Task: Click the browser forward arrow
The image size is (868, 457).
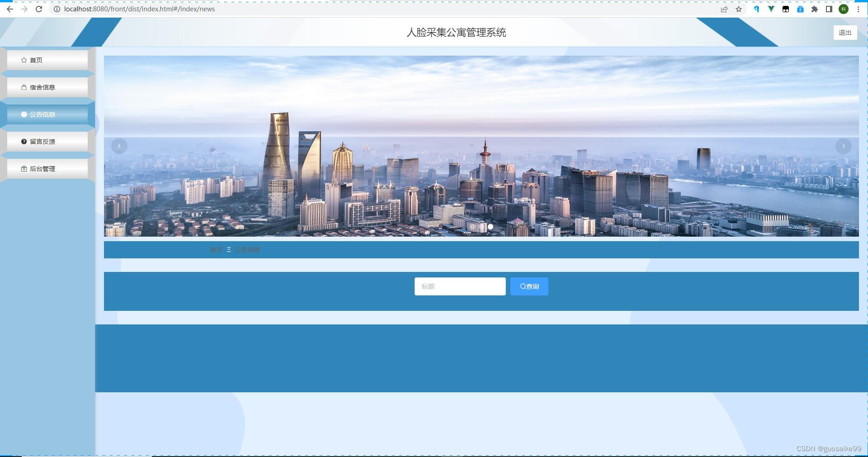Action: (24, 9)
